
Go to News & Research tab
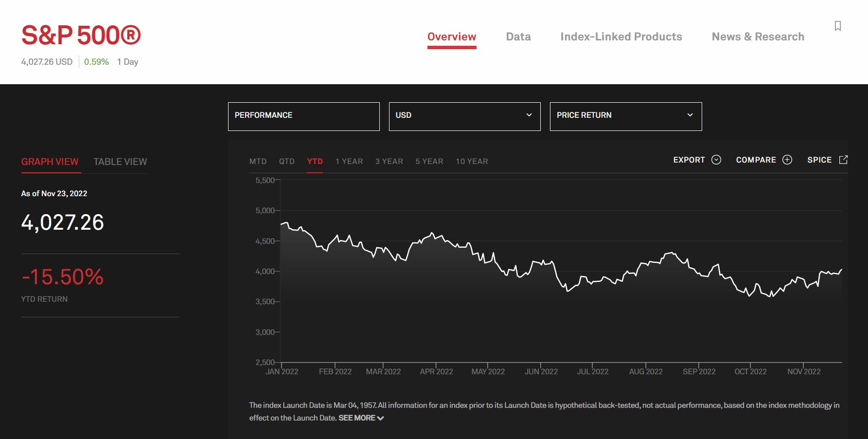758,37
